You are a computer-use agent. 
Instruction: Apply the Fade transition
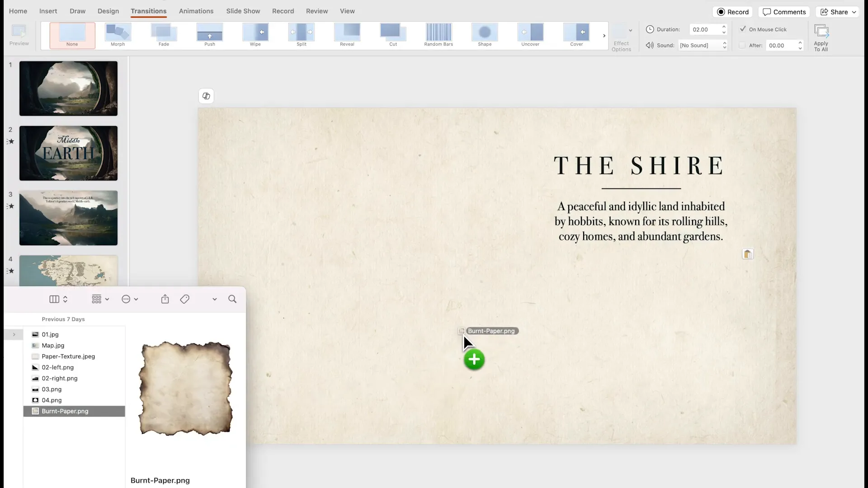[164, 35]
